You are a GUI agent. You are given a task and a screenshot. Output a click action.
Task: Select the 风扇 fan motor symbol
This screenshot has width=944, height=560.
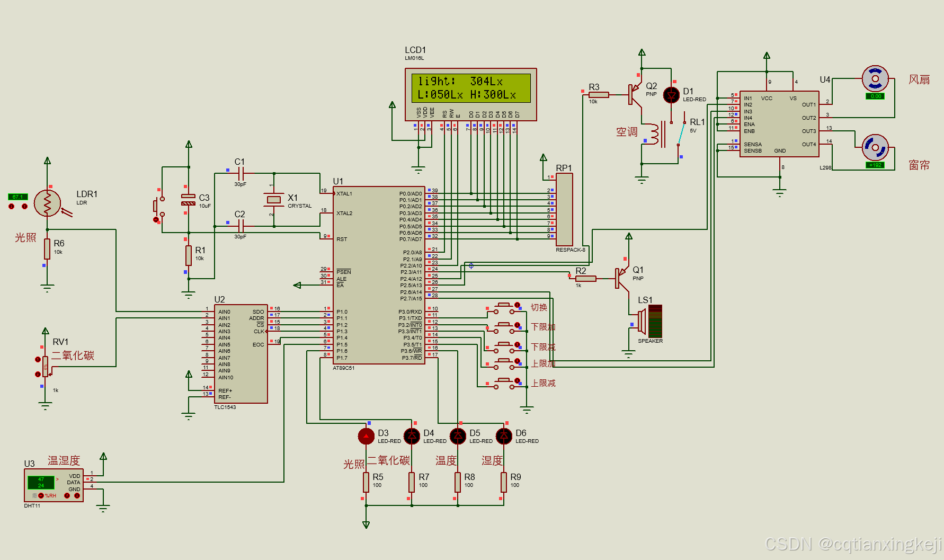(875, 79)
